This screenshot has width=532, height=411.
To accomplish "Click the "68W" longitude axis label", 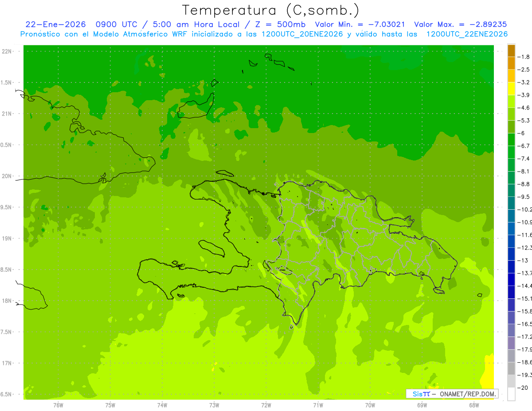I will click(474, 405).
